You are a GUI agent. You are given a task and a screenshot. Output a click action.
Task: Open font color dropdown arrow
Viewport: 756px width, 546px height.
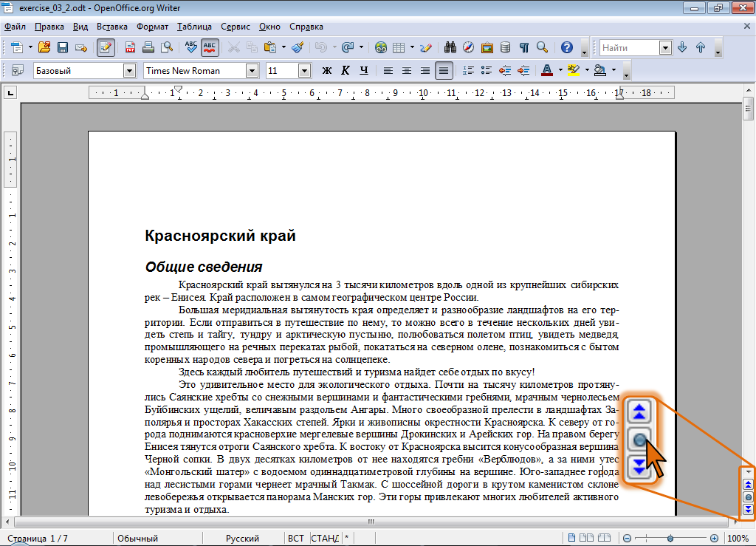tap(560, 70)
